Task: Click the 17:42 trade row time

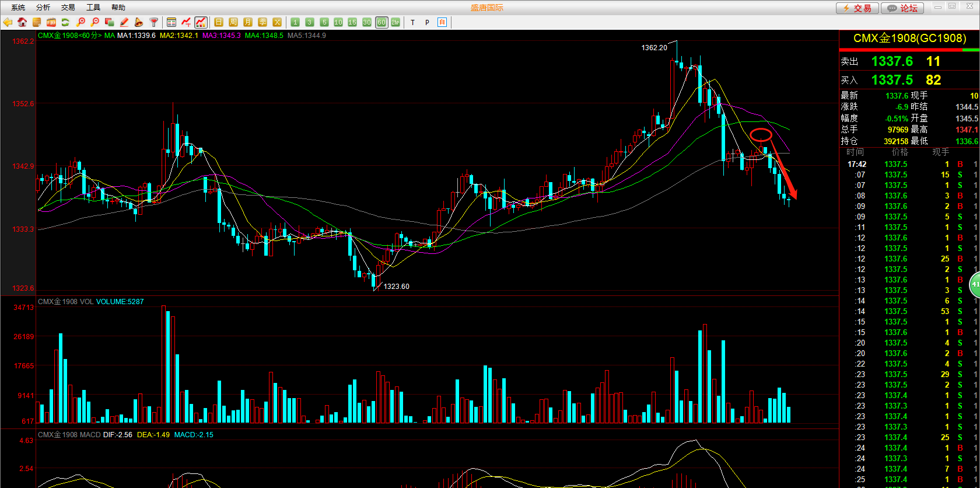Action: tap(857, 165)
